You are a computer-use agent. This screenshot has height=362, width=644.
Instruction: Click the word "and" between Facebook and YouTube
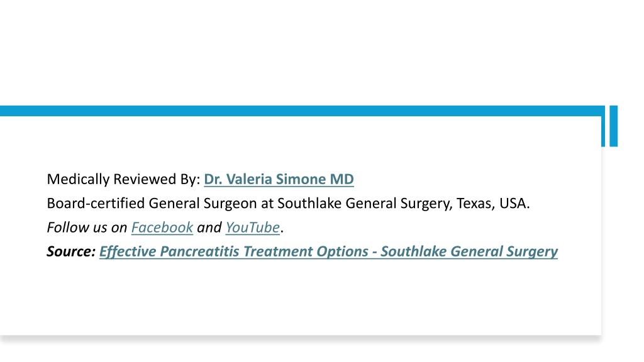tap(209, 228)
